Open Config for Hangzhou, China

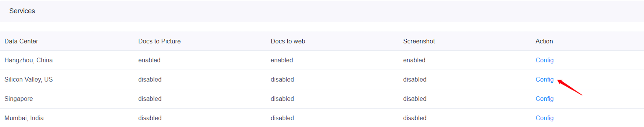click(544, 60)
